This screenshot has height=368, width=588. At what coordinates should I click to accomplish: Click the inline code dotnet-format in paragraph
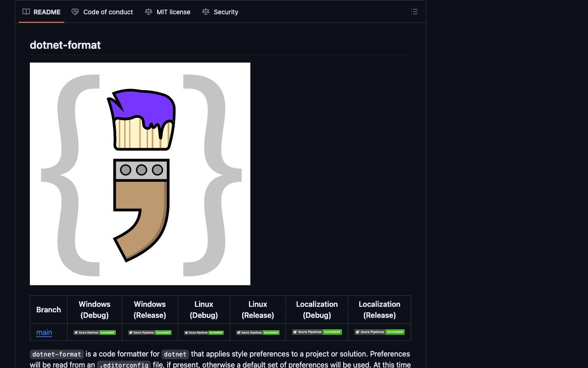pos(57,354)
